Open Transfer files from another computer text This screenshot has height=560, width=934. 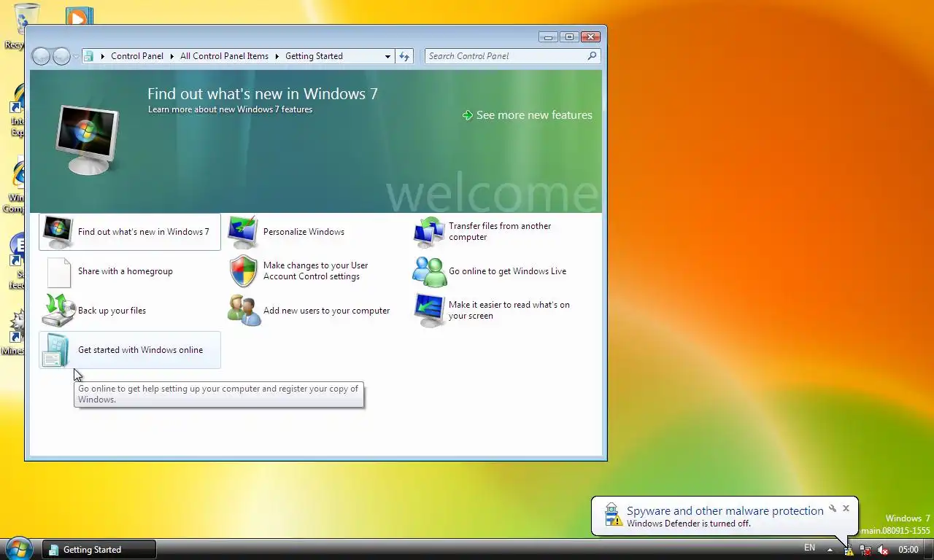(x=500, y=232)
